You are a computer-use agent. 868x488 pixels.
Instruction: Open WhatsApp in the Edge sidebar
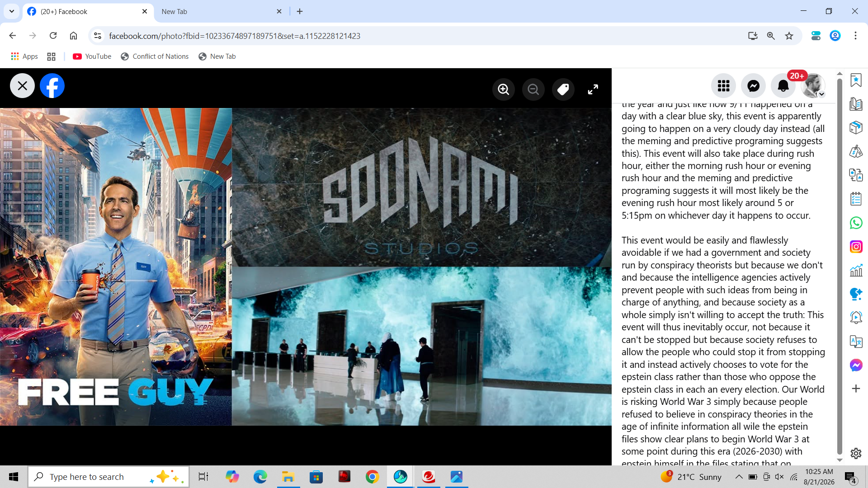click(x=856, y=223)
